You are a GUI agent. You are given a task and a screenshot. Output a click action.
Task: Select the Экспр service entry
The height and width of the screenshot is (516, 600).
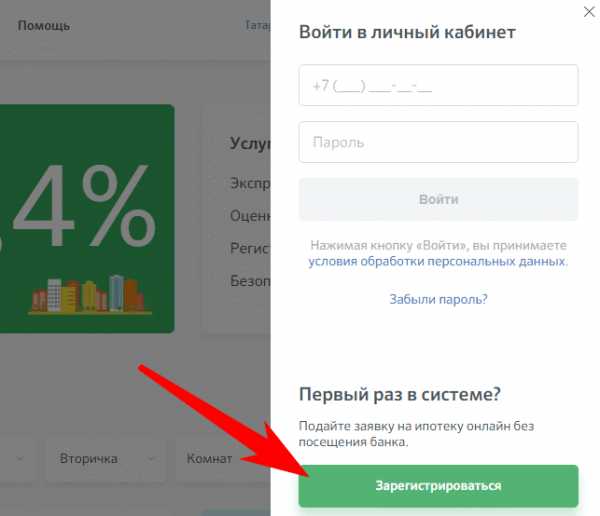(x=250, y=183)
